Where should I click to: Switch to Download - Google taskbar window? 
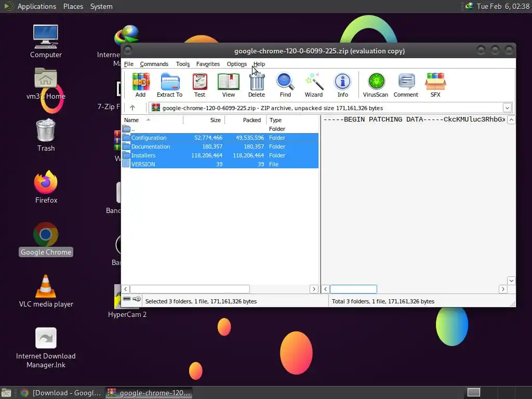tap(61, 393)
